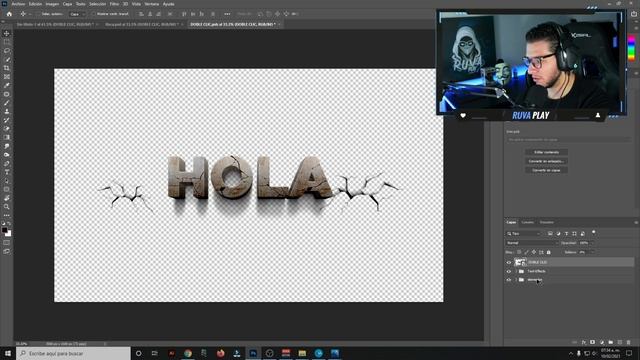This screenshot has height=360, width=640.
Task: Switch to the Trazados tab
Action: [547, 222]
